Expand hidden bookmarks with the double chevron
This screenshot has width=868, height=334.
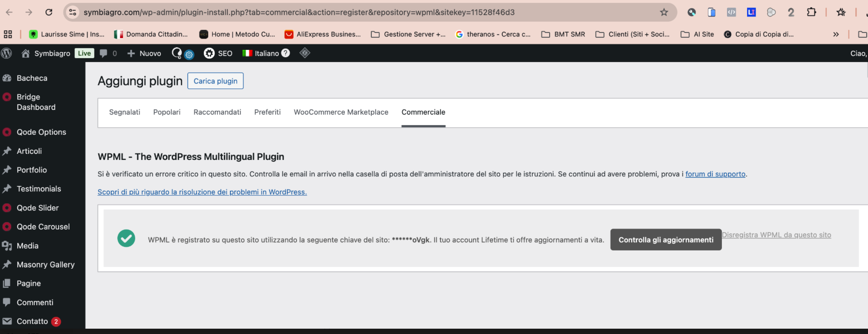point(836,34)
